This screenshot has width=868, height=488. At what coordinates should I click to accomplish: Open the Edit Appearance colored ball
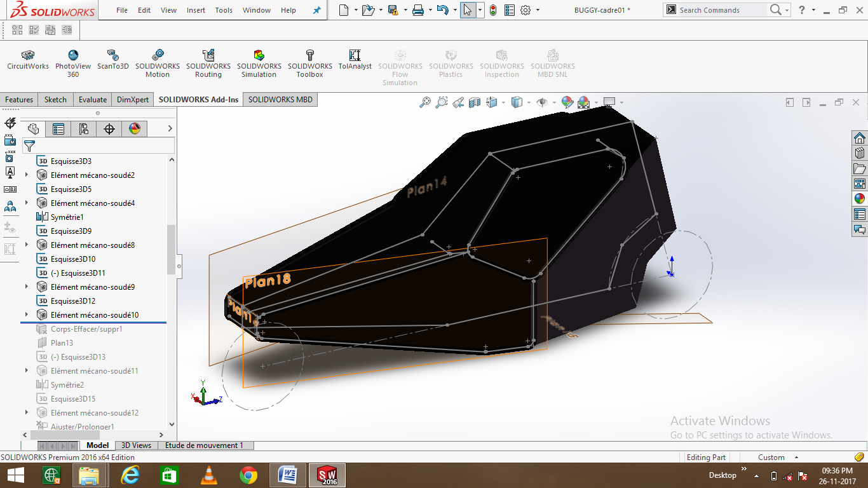(566, 102)
